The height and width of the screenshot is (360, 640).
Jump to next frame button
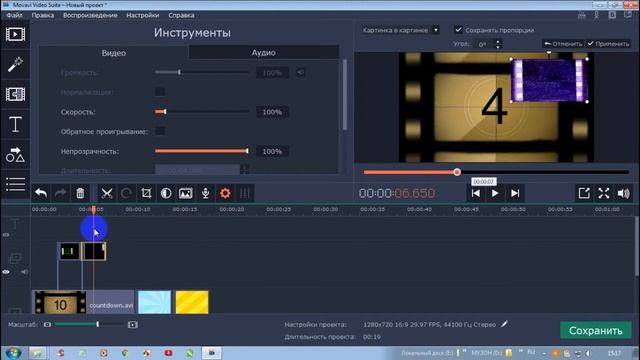pyautogui.click(x=515, y=193)
